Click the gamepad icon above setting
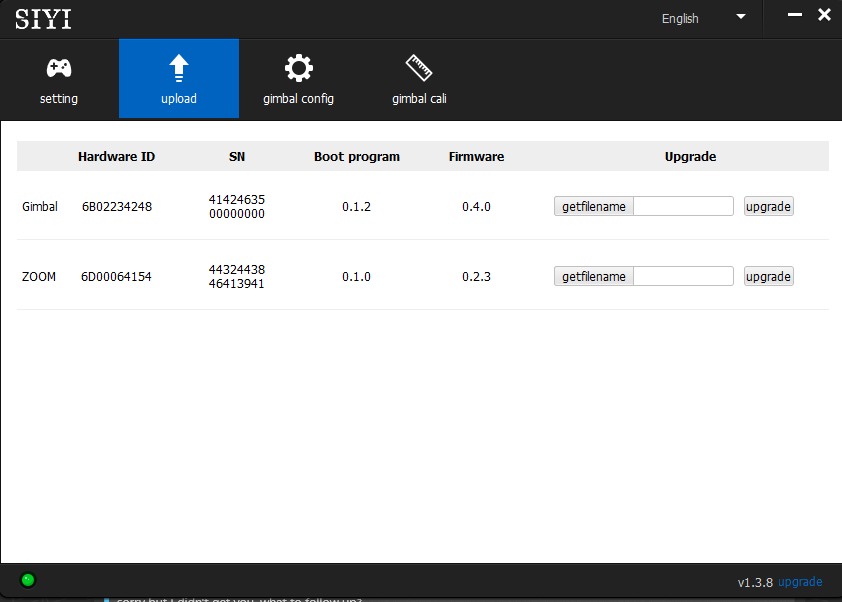The height and width of the screenshot is (602, 842). [x=59, y=68]
